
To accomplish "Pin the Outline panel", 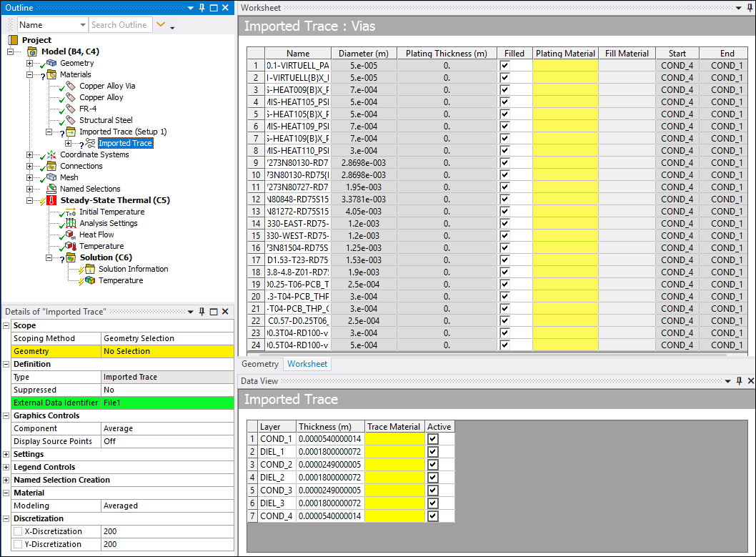I will pos(202,7).
